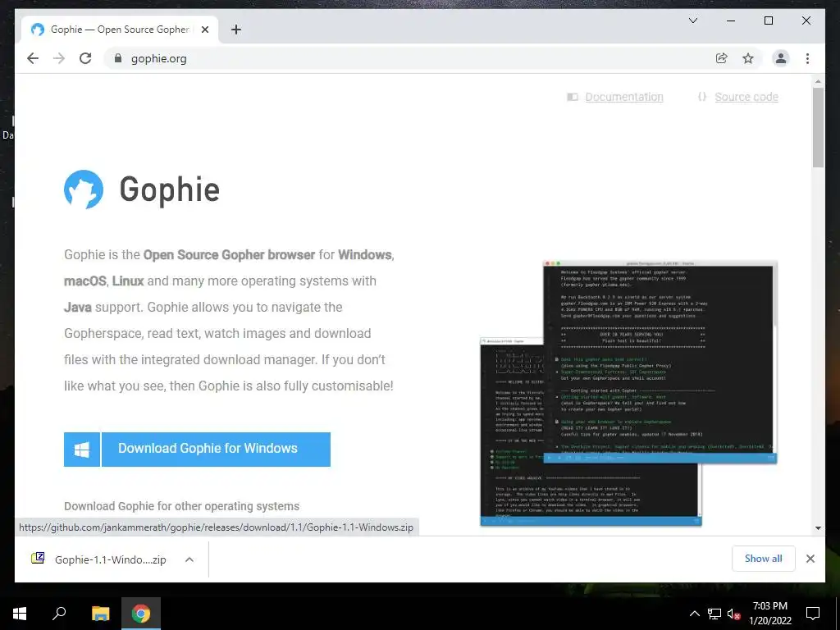
Task: Open a new tab with plus button
Action: [235, 30]
